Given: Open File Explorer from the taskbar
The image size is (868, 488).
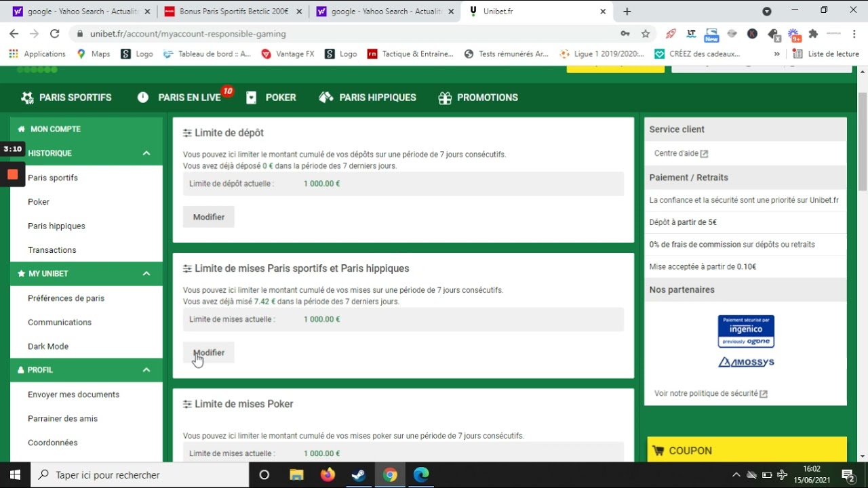Looking at the screenshot, I should (296, 475).
